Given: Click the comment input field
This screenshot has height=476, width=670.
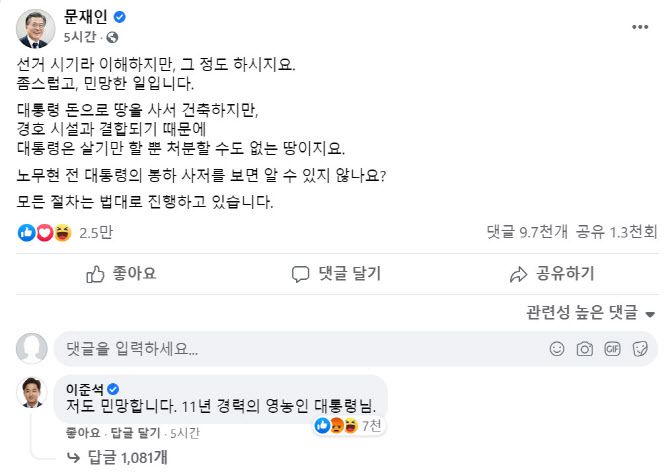Looking at the screenshot, I should [300, 349].
